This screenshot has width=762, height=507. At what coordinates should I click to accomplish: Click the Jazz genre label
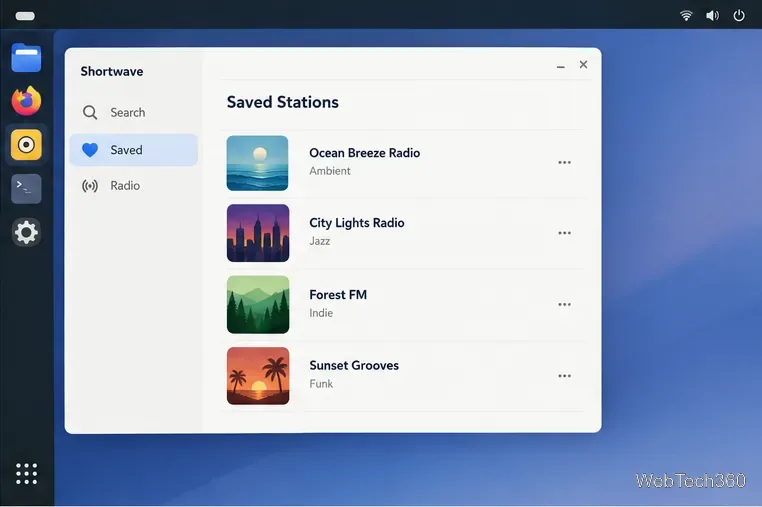[x=320, y=241]
